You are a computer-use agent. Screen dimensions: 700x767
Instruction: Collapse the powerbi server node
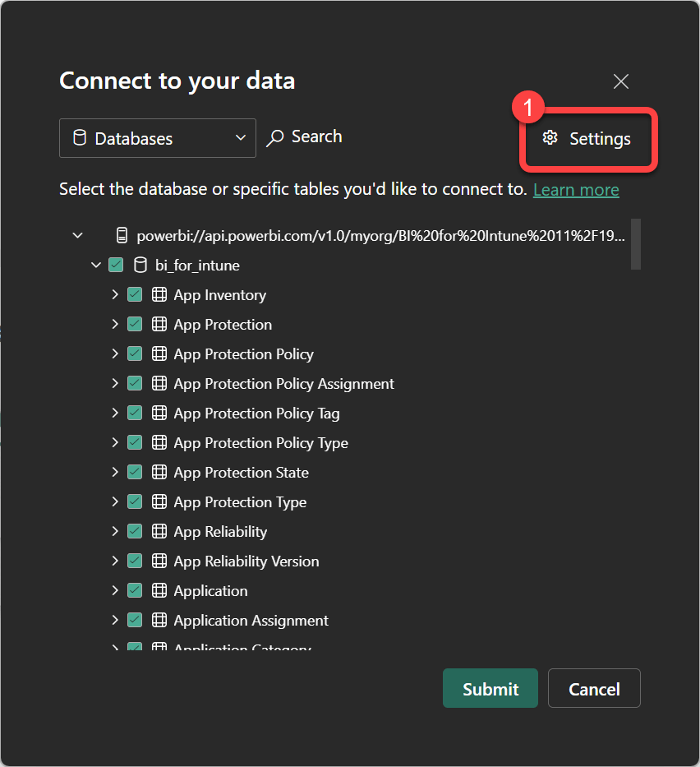pyautogui.click(x=78, y=235)
